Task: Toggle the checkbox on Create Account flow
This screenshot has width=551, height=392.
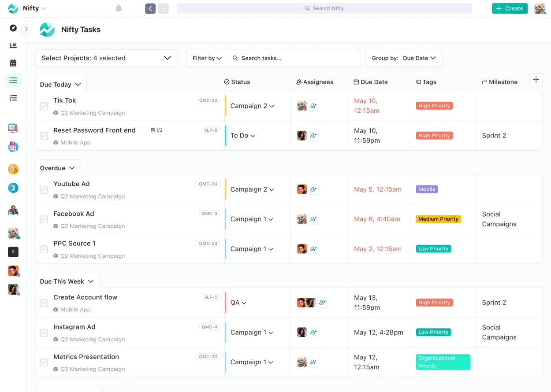Action: tap(44, 303)
